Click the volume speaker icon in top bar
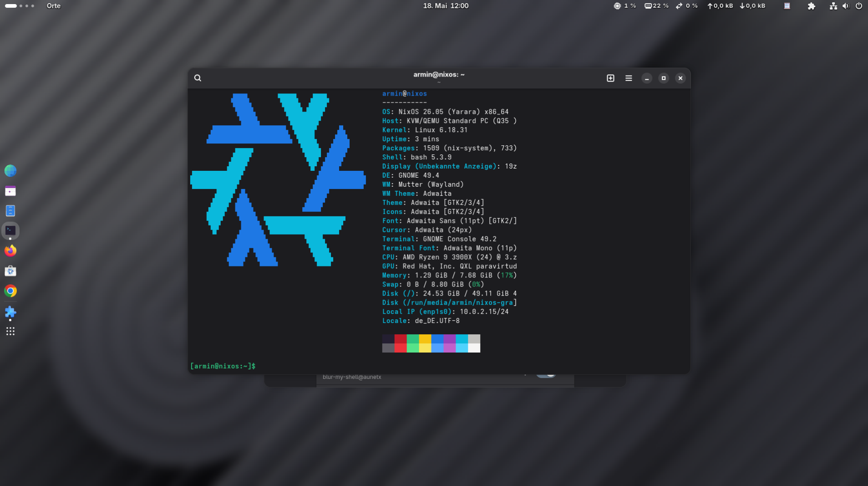The width and height of the screenshot is (868, 486). (846, 6)
